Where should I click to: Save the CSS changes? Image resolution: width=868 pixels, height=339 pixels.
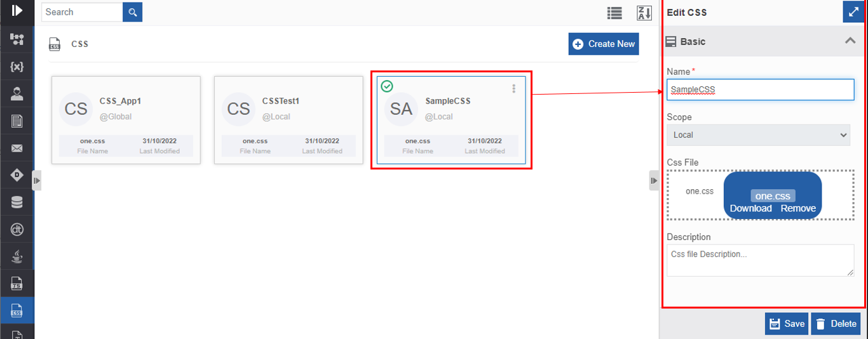coord(787,324)
